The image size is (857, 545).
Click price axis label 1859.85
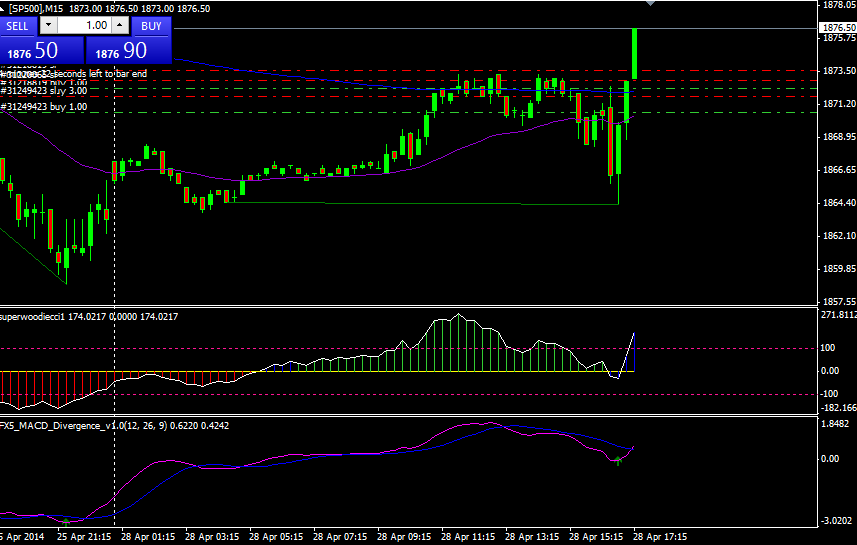click(x=838, y=269)
